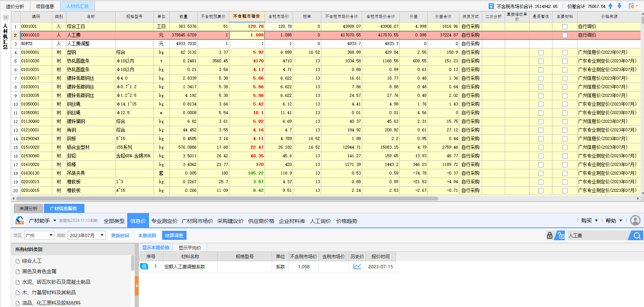Click the search input containing 人工费
Screen dimensions: 644x307
click(597, 235)
